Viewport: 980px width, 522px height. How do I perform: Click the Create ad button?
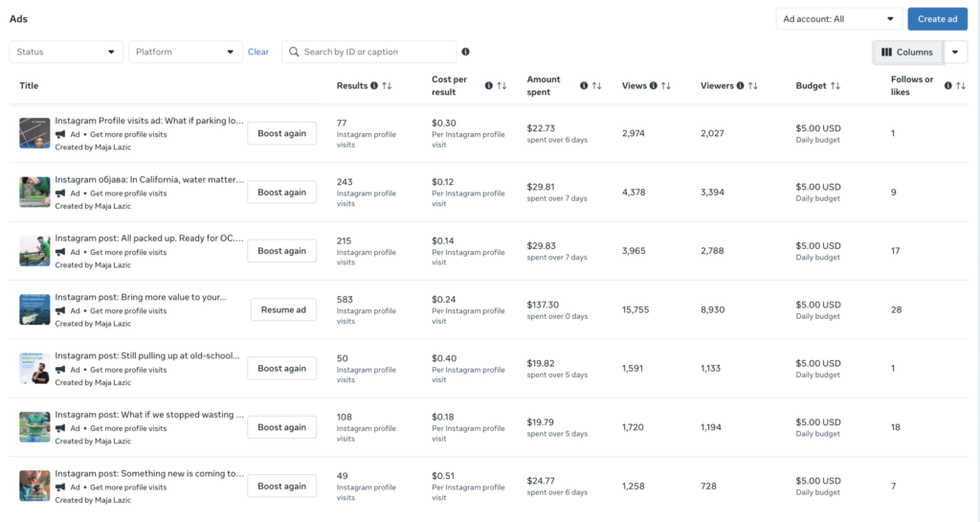coord(937,19)
